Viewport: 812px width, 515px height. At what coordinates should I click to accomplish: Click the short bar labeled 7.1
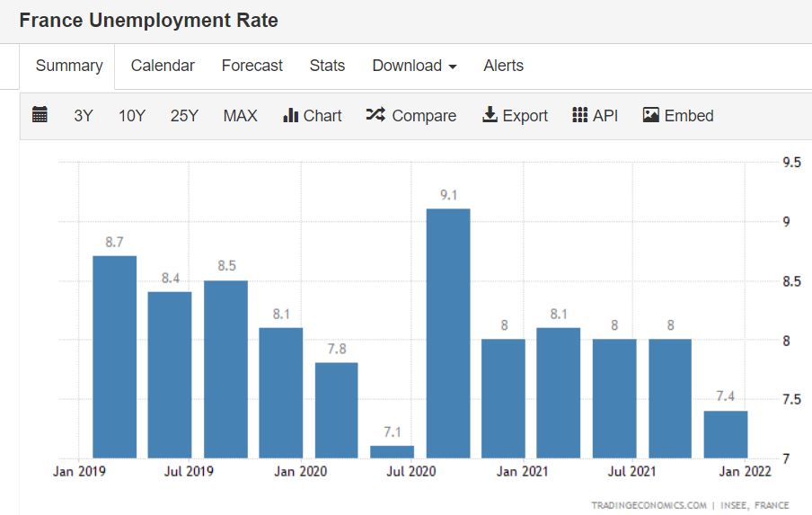[392, 452]
